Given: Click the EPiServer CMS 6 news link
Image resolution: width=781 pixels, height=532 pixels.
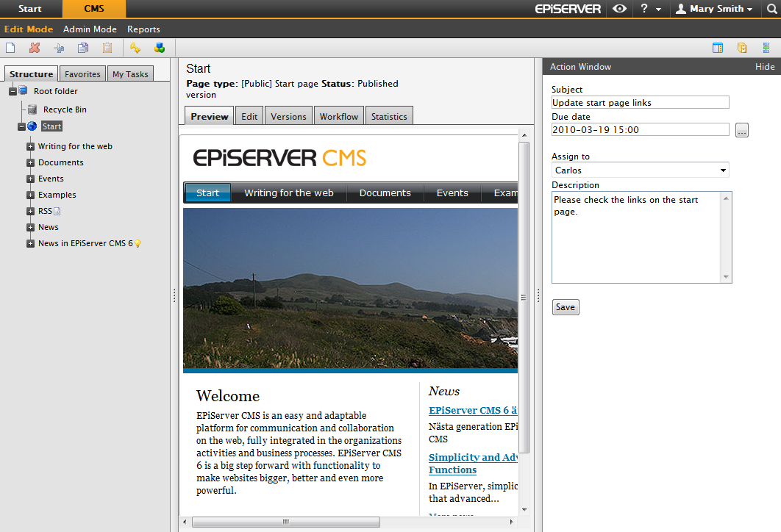Looking at the screenshot, I should pos(473,410).
